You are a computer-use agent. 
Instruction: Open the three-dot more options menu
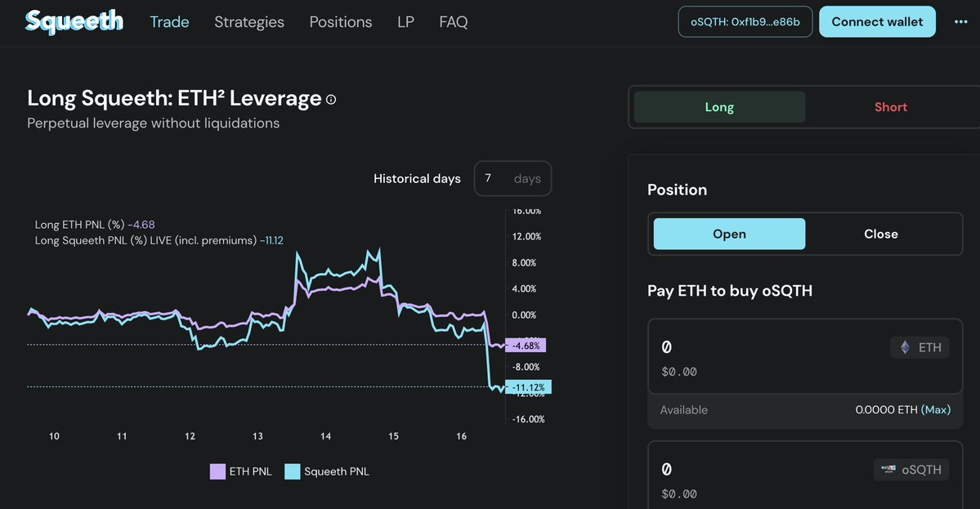(960, 22)
